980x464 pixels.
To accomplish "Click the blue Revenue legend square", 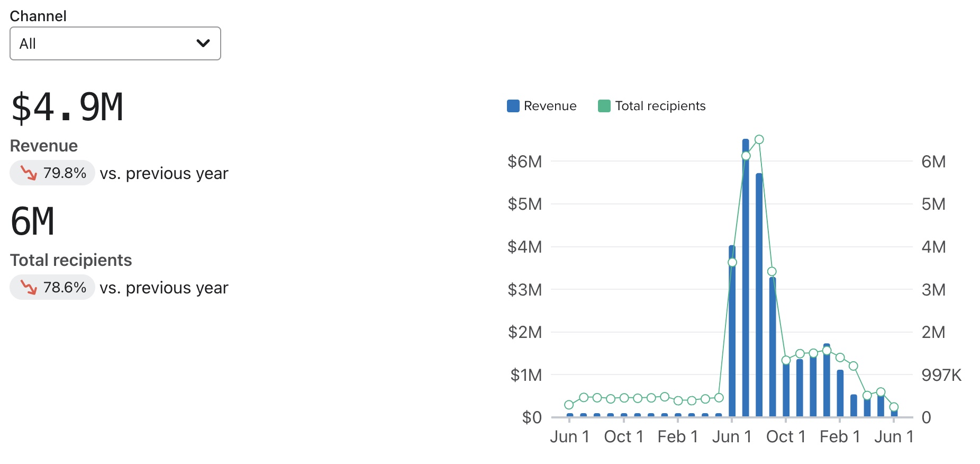I will pyautogui.click(x=513, y=106).
